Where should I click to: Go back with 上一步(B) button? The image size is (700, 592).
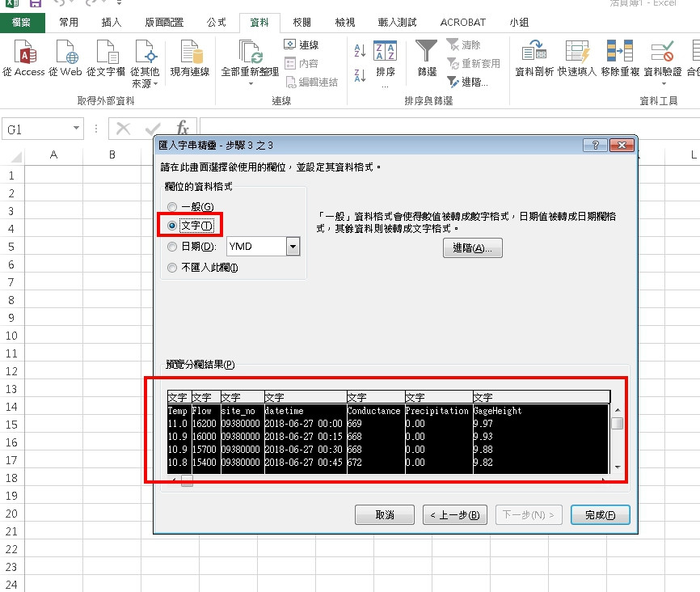[x=454, y=514]
